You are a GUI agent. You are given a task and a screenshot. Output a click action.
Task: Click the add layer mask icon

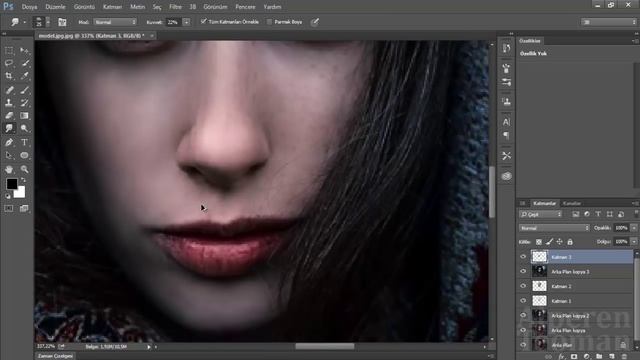574,357
